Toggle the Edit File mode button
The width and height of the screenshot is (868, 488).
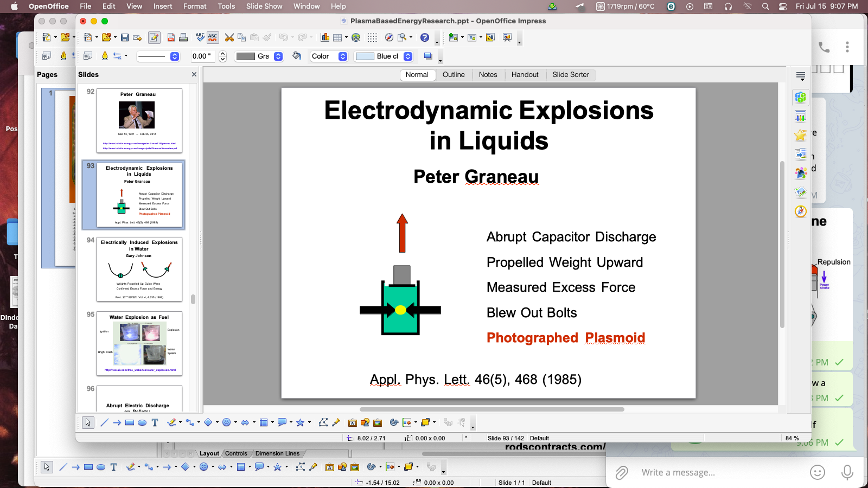coord(154,37)
